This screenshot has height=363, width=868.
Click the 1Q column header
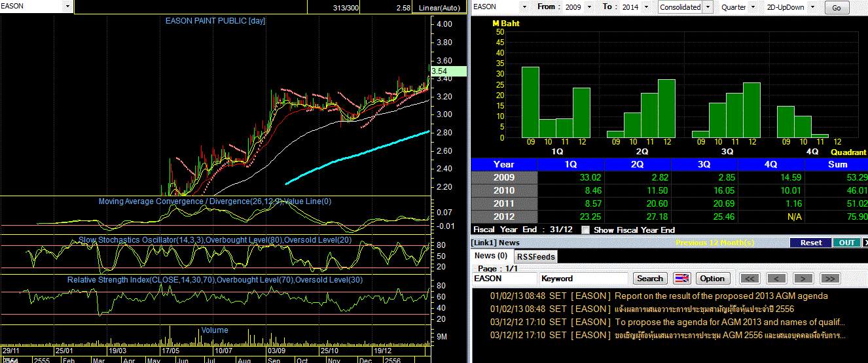571,164
